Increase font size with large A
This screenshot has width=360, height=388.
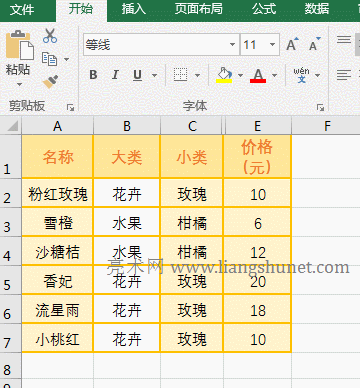pos(292,44)
